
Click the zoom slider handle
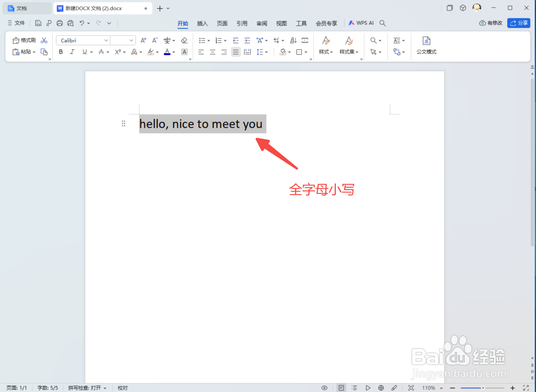[483, 388]
